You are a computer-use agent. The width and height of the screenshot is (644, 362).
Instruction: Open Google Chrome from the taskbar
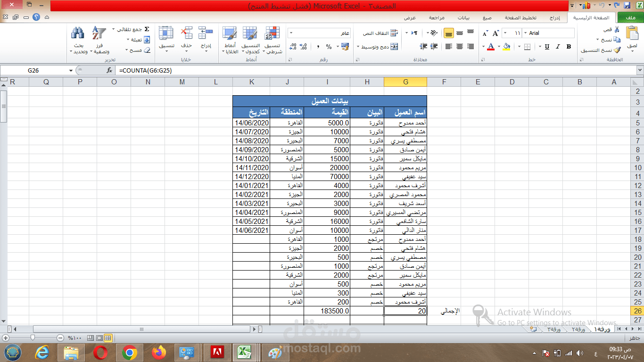pos(130,353)
